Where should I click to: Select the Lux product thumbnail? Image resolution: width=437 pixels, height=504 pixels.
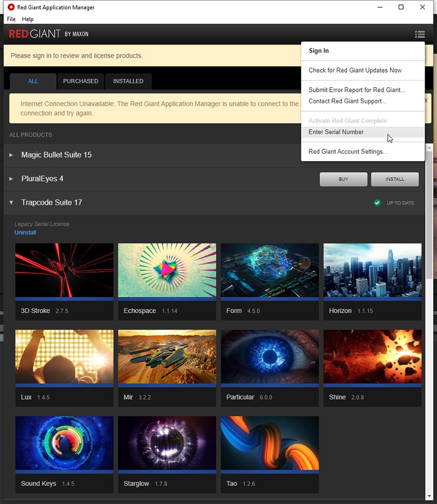(64, 356)
